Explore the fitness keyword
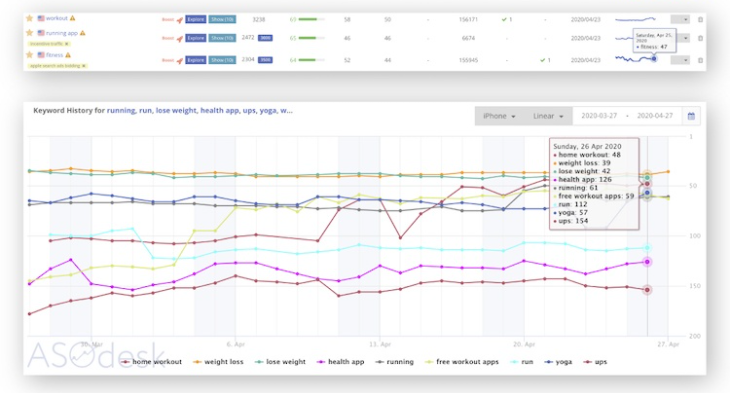The height and width of the screenshot is (393, 732). pyautogui.click(x=196, y=60)
